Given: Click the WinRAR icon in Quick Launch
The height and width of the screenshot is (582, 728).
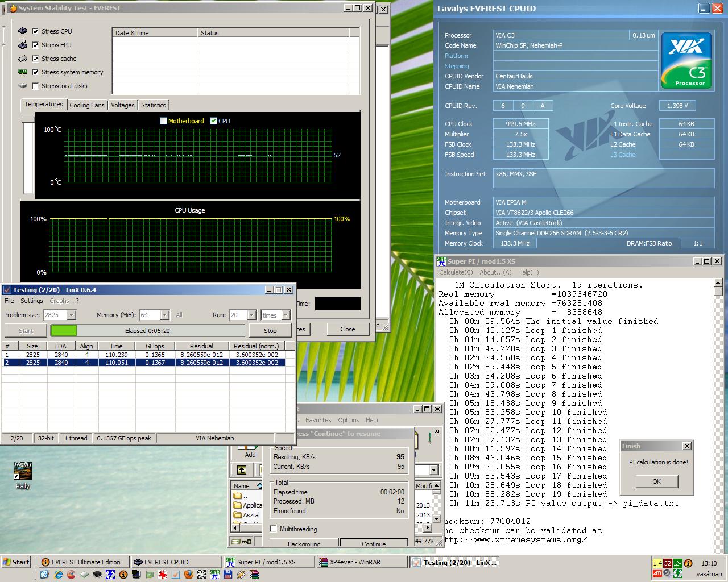Looking at the screenshot, I should (254, 575).
